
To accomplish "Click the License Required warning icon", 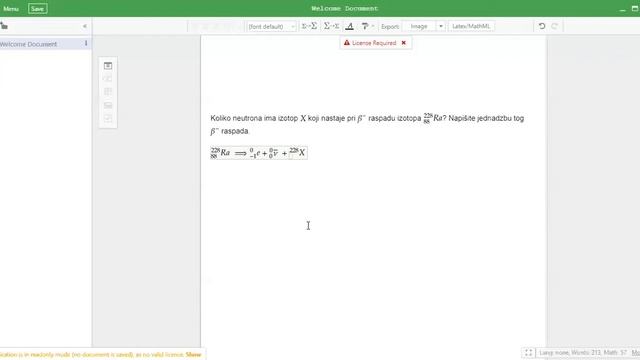I will click(347, 43).
